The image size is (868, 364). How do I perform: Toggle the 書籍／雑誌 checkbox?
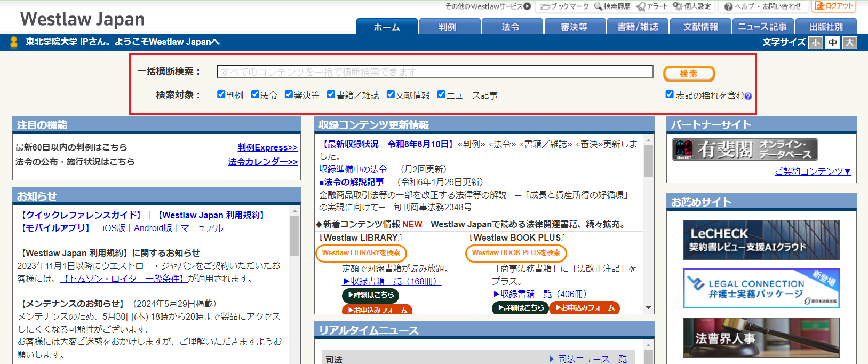tap(331, 94)
